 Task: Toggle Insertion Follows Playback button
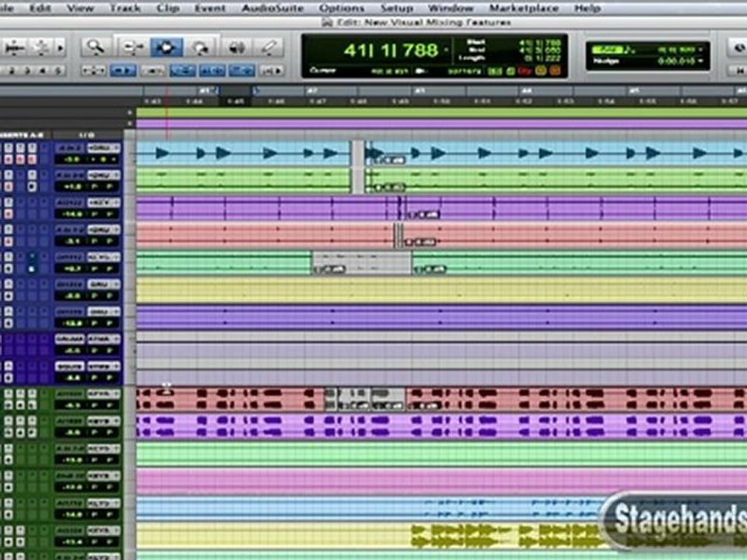(x=272, y=71)
